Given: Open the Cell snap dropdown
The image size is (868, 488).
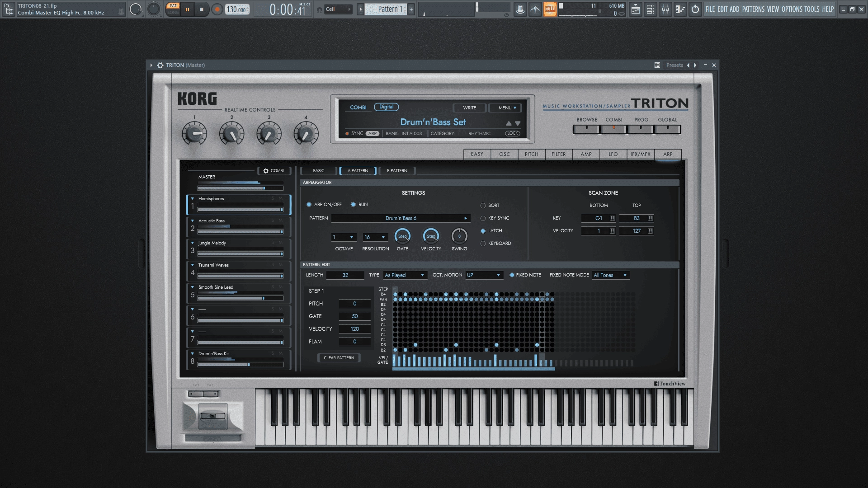Looking at the screenshot, I should (x=338, y=9).
